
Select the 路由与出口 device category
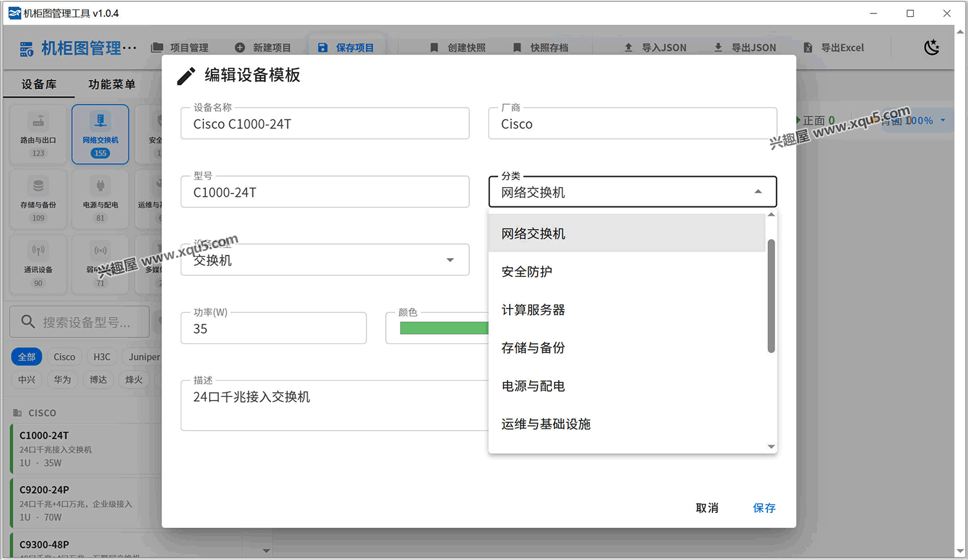[x=38, y=134]
